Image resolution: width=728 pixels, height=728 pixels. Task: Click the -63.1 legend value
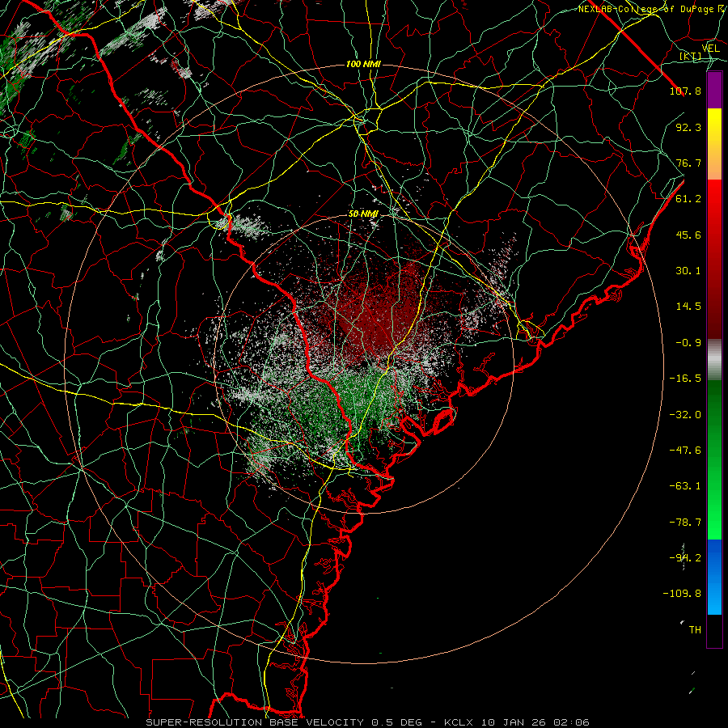tap(685, 486)
